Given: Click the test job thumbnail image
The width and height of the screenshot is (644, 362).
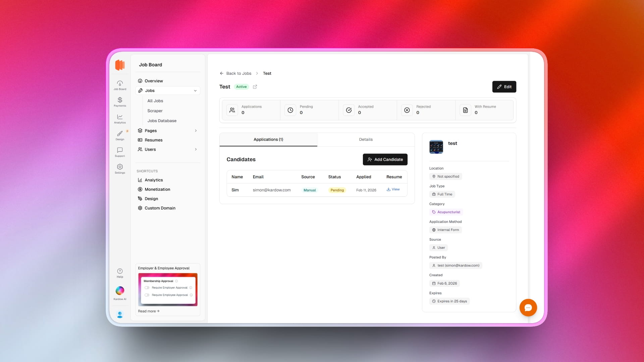Looking at the screenshot, I should [x=436, y=147].
